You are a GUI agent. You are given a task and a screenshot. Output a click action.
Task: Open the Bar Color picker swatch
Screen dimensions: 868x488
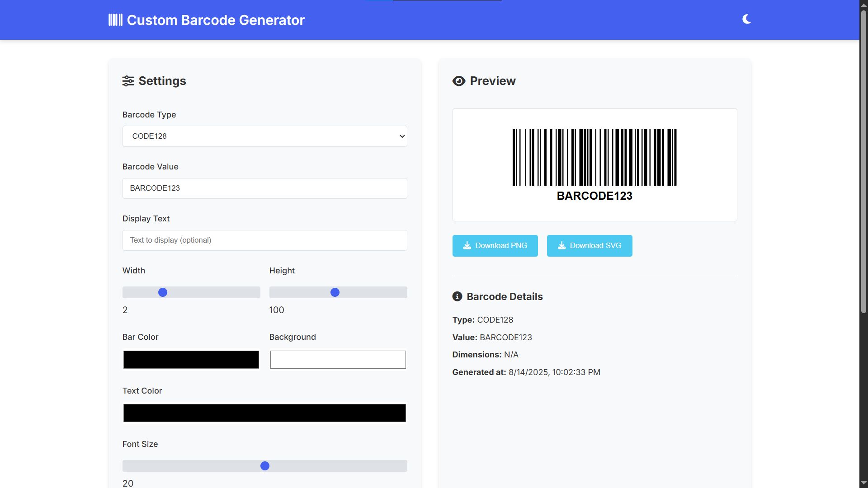(191, 360)
